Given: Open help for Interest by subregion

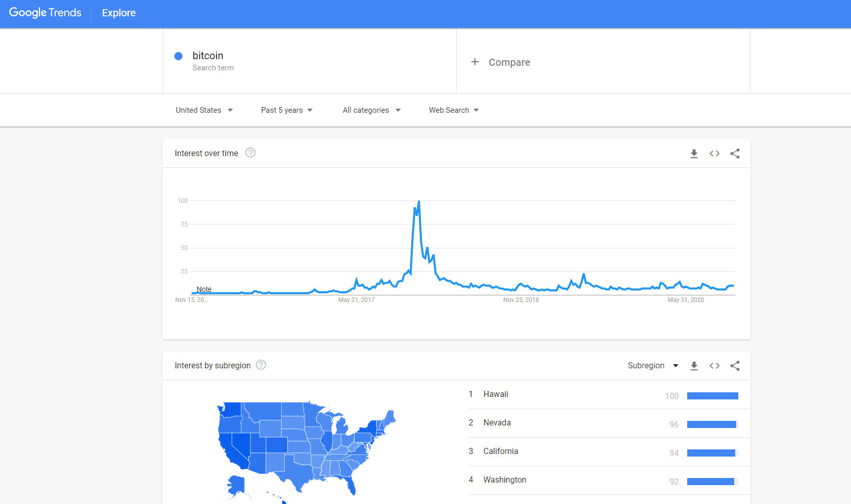Looking at the screenshot, I should [x=261, y=365].
